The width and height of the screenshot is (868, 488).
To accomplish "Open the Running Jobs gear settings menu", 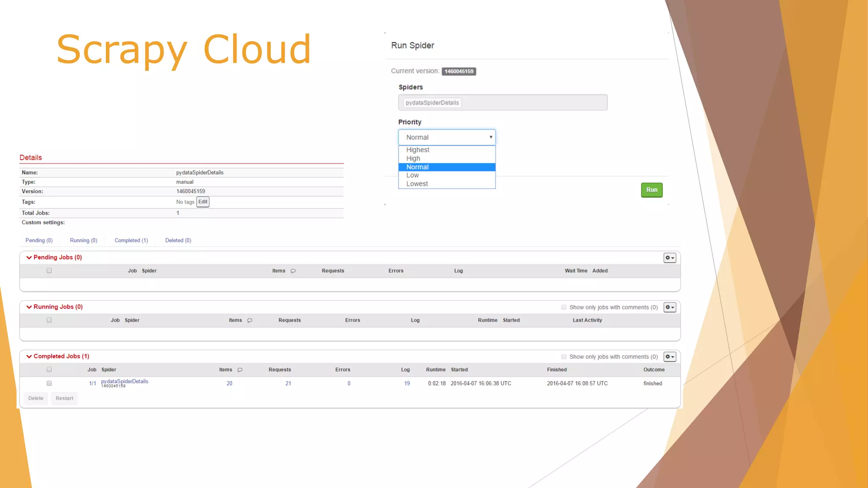I will (670, 308).
